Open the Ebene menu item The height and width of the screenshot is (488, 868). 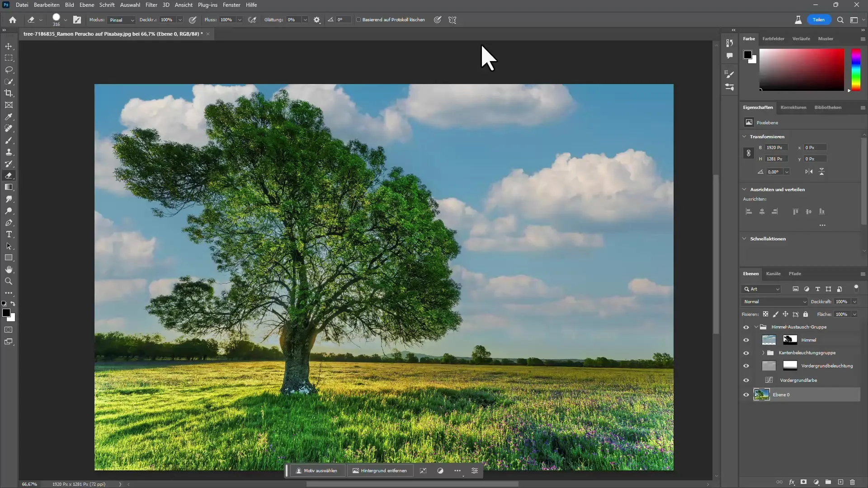coord(85,5)
